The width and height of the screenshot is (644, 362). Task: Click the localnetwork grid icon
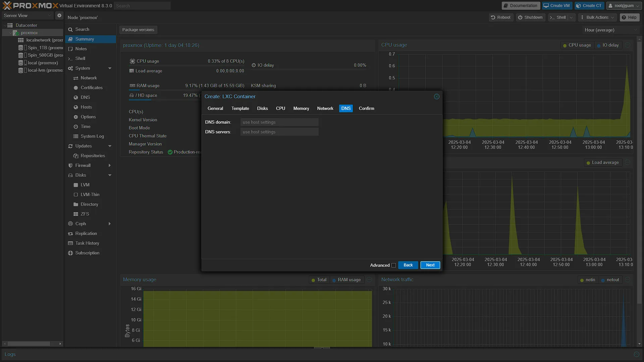[21, 40]
